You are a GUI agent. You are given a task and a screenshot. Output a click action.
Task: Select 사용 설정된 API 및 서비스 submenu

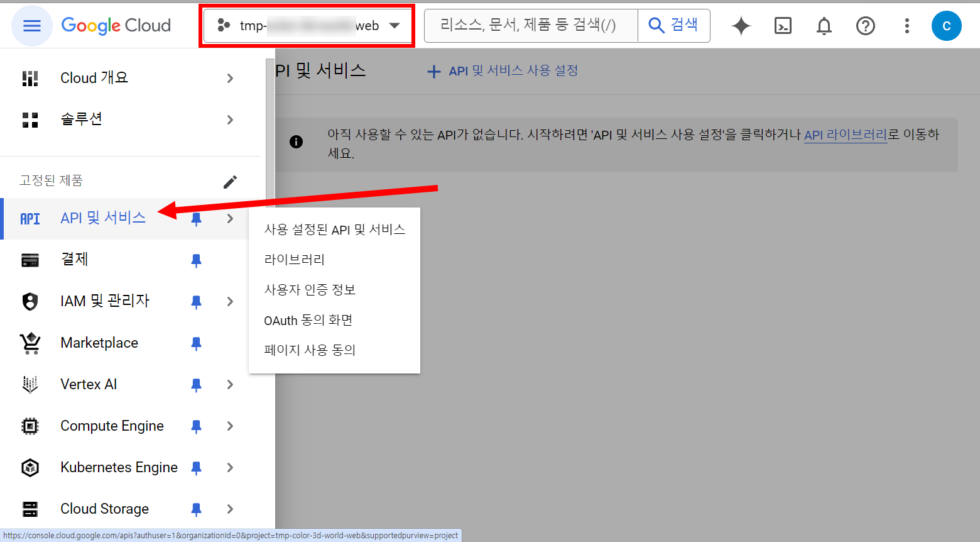[334, 230]
